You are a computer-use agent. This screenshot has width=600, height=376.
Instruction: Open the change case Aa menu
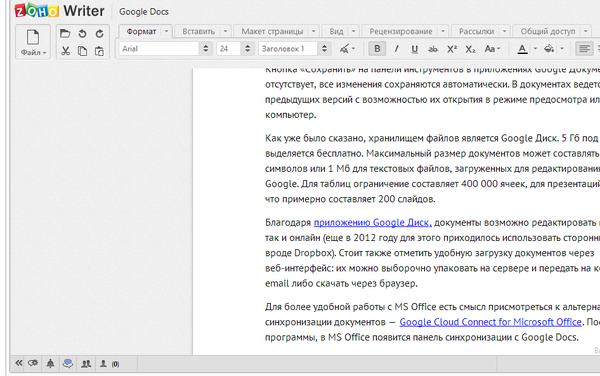[x=492, y=49]
